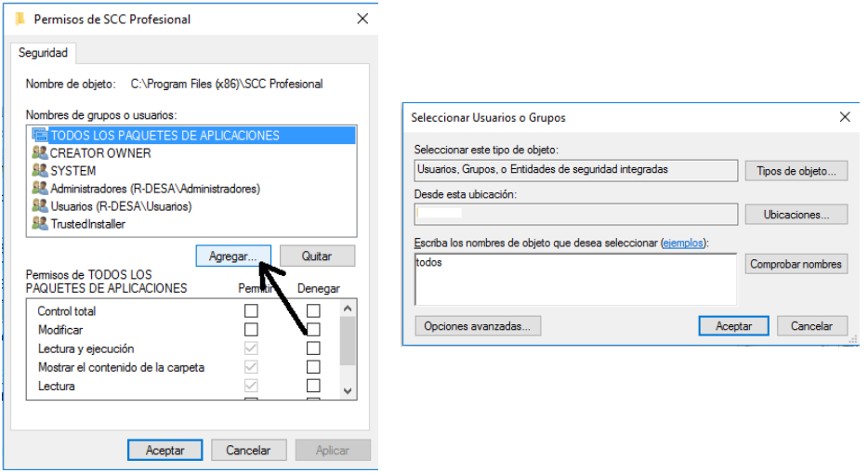Check Denegar for Modificar permission

(x=313, y=329)
